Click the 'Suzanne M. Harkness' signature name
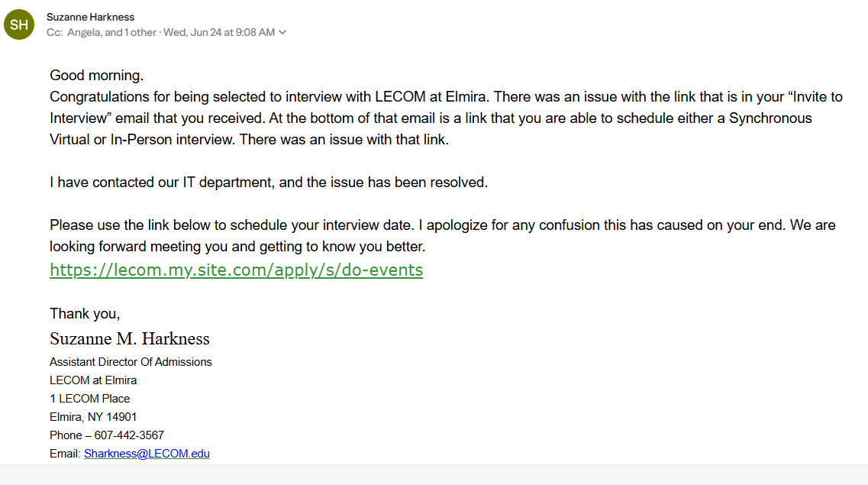The width and height of the screenshot is (868, 485). click(130, 338)
